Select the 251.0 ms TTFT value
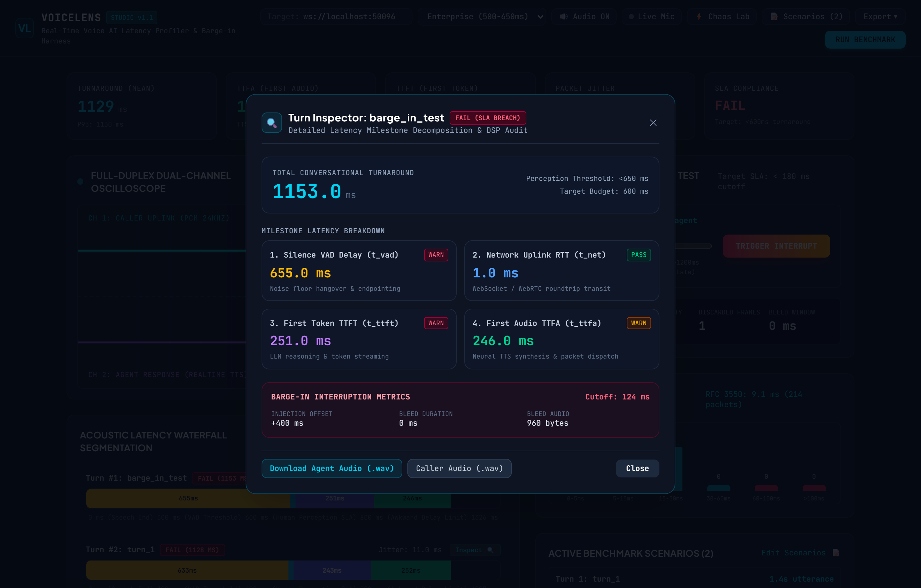This screenshot has width=921, height=588. (x=300, y=341)
